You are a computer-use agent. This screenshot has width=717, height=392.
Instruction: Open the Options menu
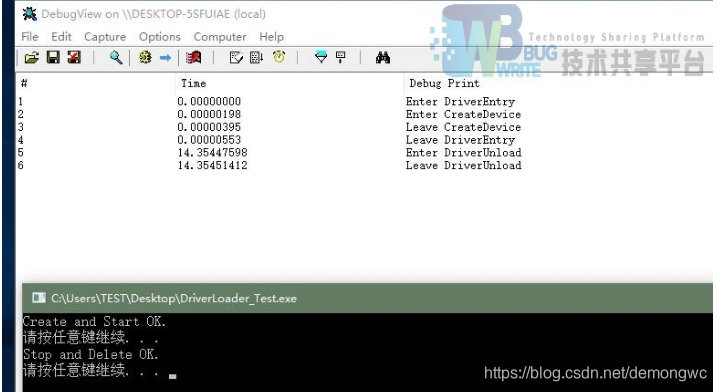160,37
